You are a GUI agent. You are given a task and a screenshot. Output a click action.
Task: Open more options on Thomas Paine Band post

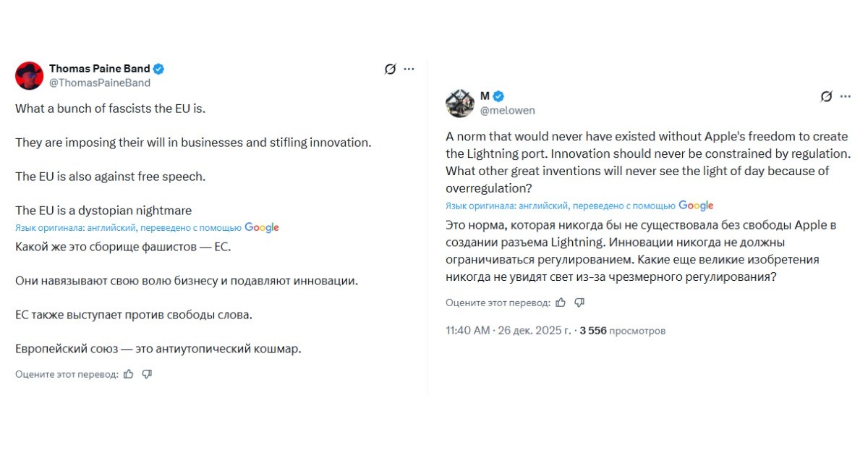tap(409, 69)
